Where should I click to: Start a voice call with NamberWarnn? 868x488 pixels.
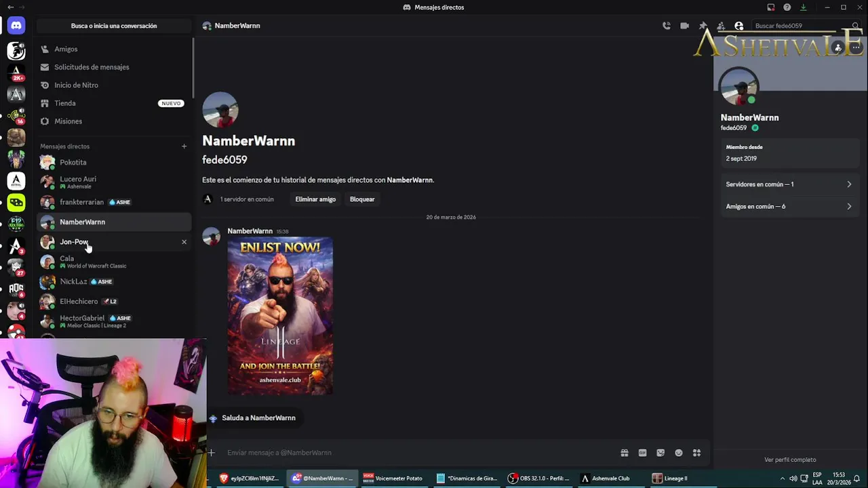coord(667,26)
